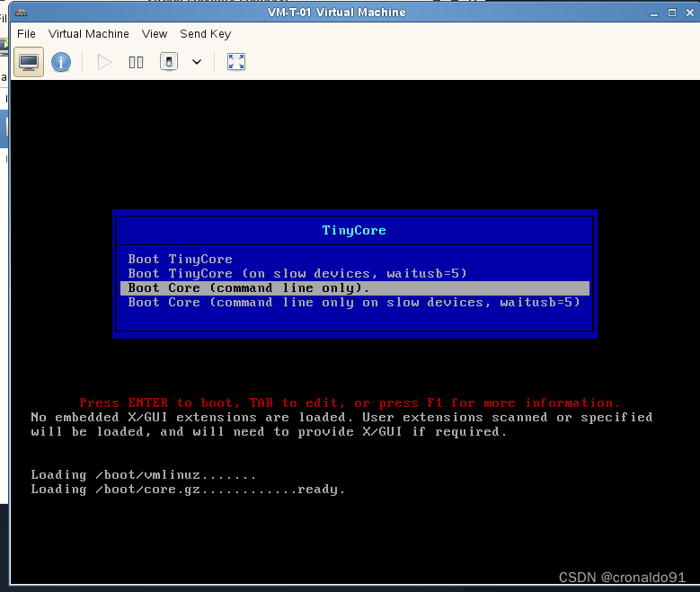Click the VM-T-01 Virtual Machine title bar
This screenshot has height=592, width=700.
click(x=337, y=13)
